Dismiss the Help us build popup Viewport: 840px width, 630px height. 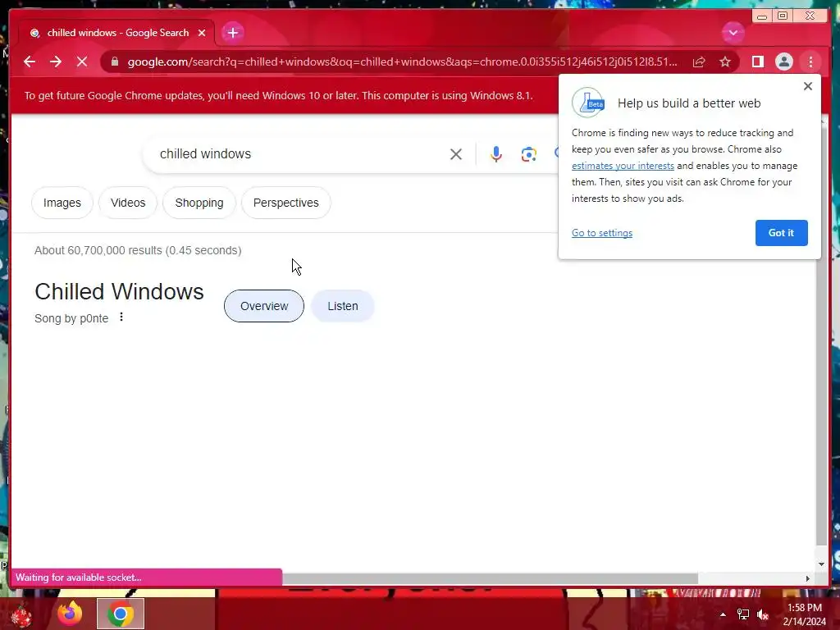808,86
